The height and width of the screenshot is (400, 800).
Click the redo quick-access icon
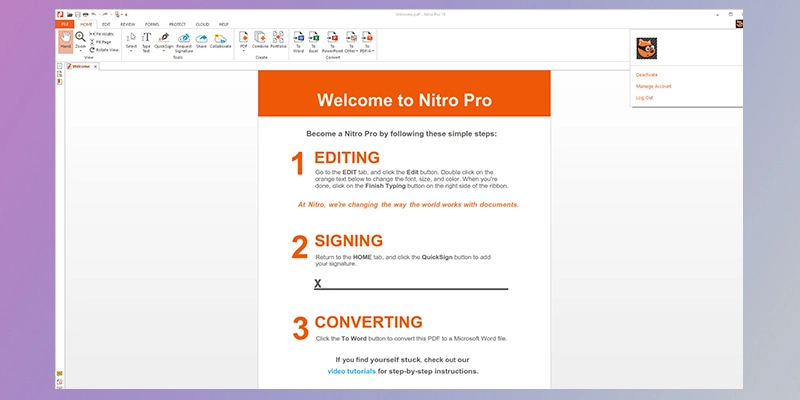click(105, 14)
